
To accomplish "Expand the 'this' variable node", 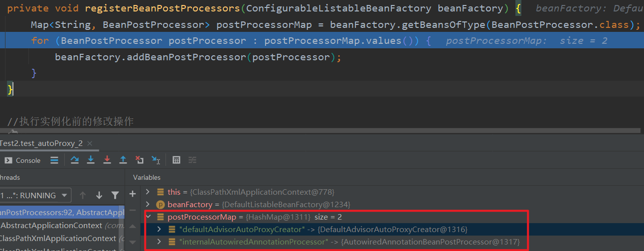I will [148, 192].
